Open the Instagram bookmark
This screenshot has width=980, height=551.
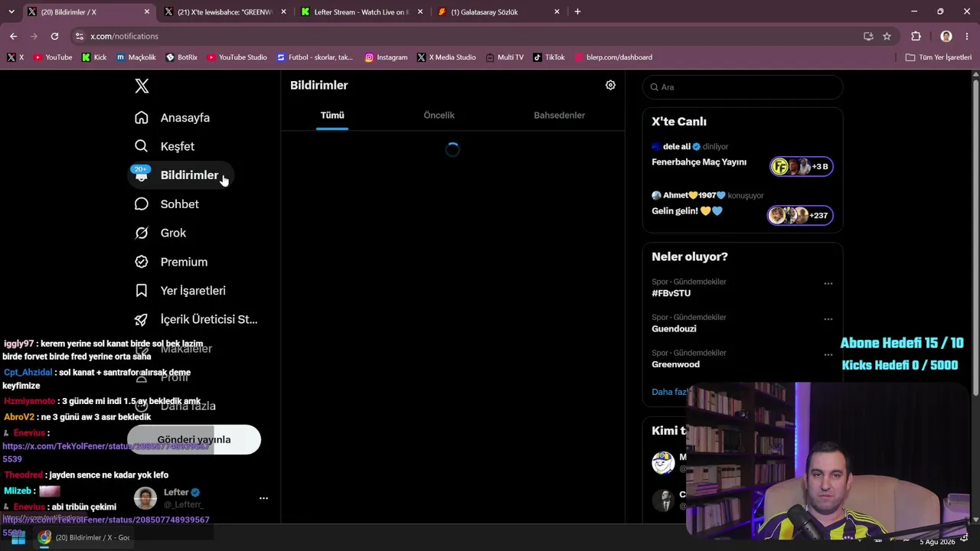click(386, 57)
